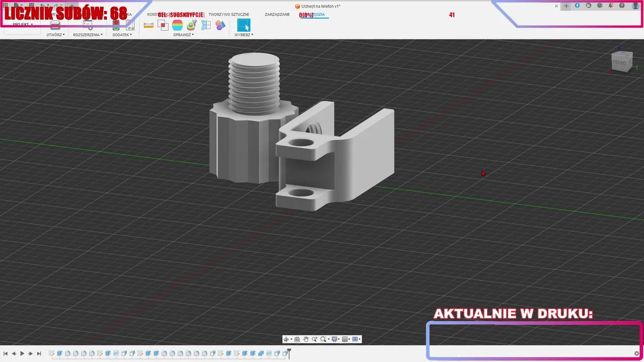This screenshot has height=362, width=644.
Task: Expand the UTWÓRZ dropdown menu
Action: (x=55, y=35)
